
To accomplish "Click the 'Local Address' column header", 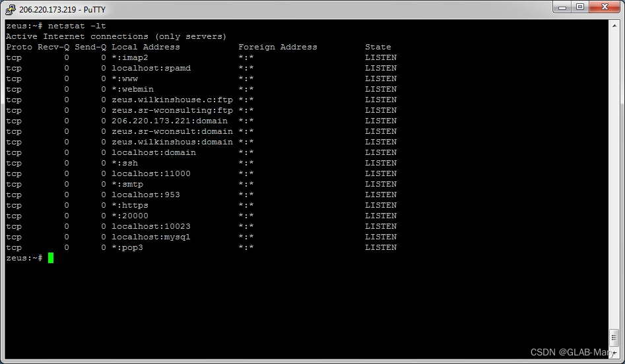I will click(145, 47).
